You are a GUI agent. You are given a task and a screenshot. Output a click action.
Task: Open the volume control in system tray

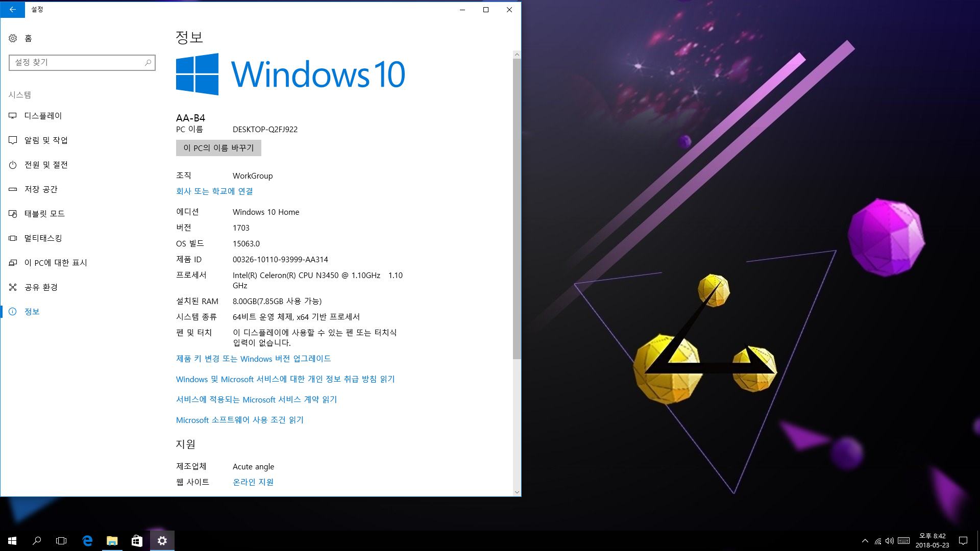(890, 541)
